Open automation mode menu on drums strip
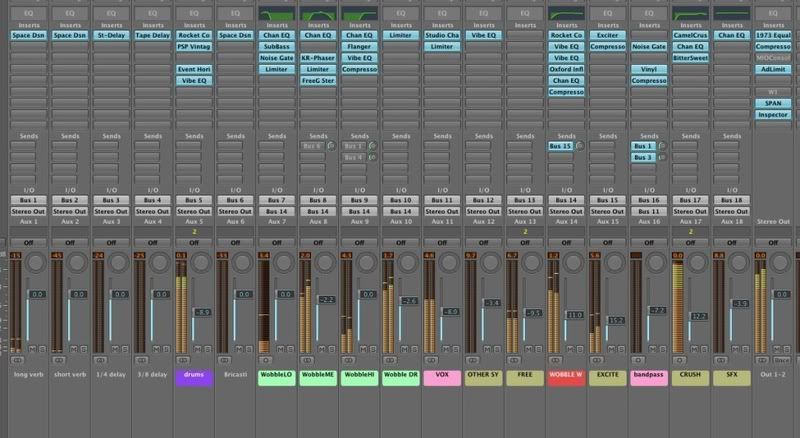This screenshot has width=800, height=438. (194, 242)
